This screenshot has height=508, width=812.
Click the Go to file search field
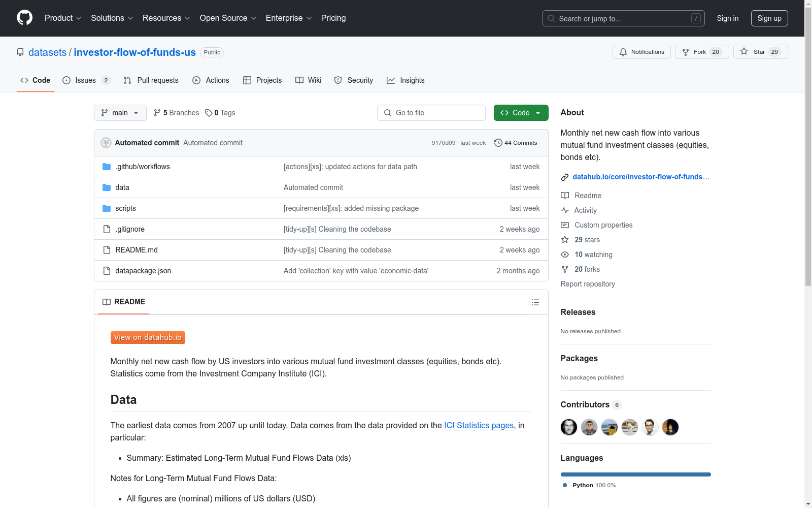pos(431,113)
